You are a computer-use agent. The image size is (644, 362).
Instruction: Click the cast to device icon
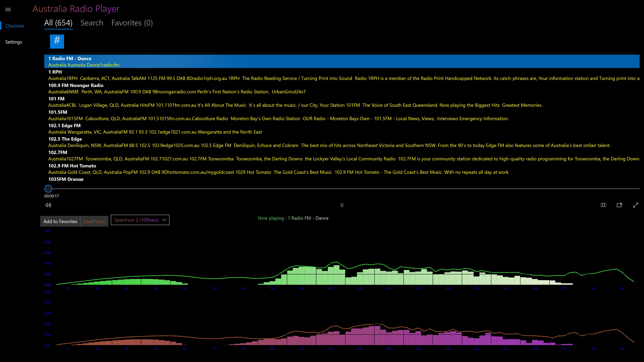pyautogui.click(x=619, y=205)
